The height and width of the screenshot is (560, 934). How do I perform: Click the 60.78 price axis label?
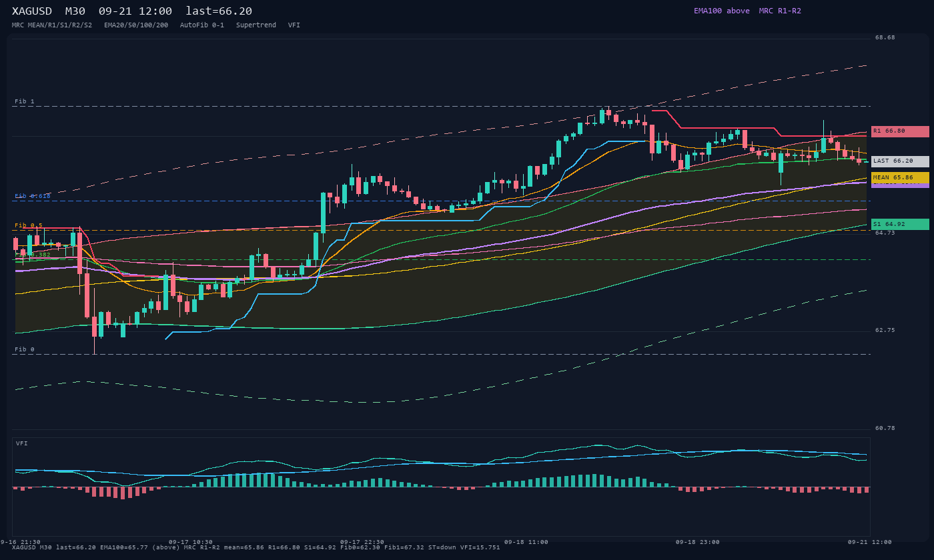click(885, 428)
